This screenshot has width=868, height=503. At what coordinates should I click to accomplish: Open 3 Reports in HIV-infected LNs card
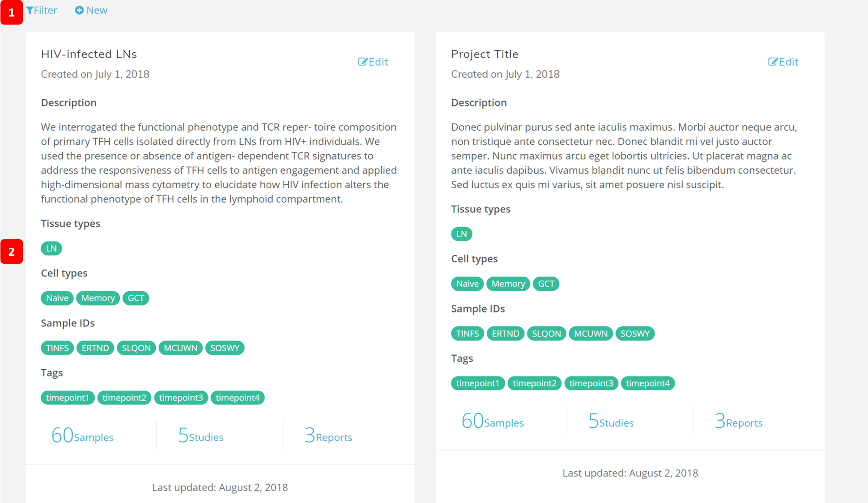pos(328,435)
